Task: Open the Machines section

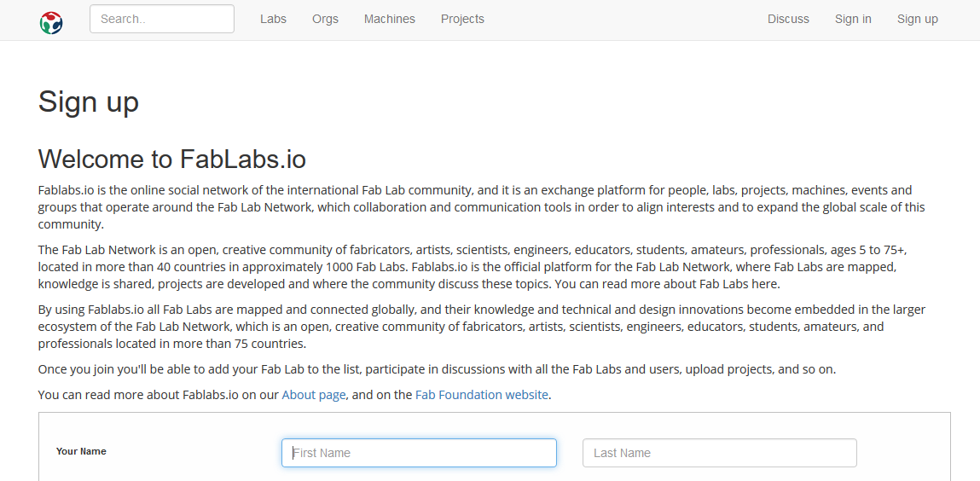Action: click(389, 19)
